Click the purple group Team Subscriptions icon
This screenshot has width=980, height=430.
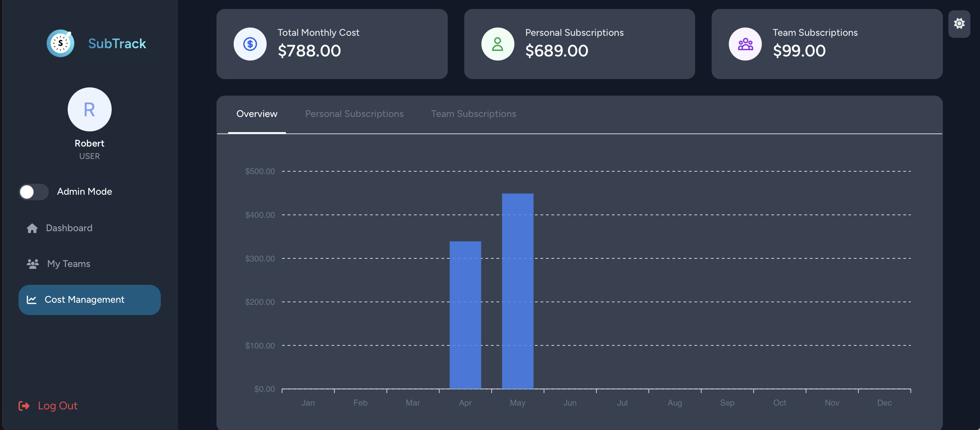745,44
